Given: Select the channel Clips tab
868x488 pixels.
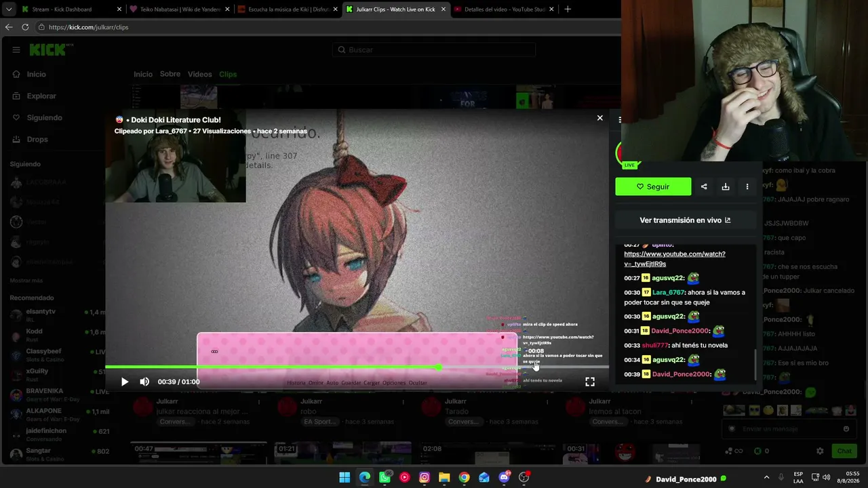Looking at the screenshot, I should pos(228,75).
